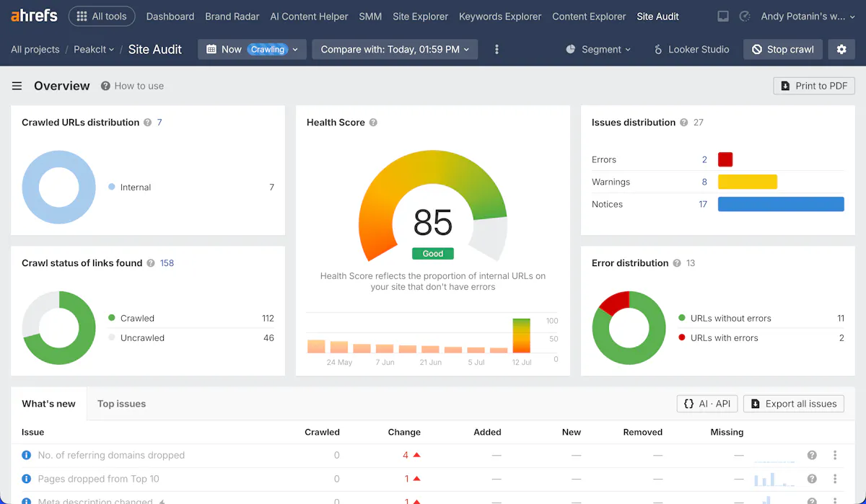Image resolution: width=866 pixels, height=504 pixels.
Task: Open more options for referring domains dropped row
Action: click(x=835, y=455)
